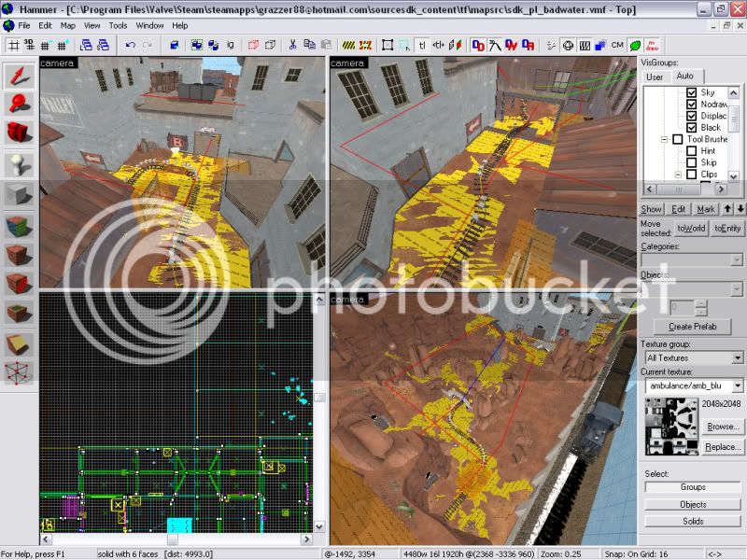Click VisGroups list scroll-right arrow

pyautogui.click(x=721, y=189)
